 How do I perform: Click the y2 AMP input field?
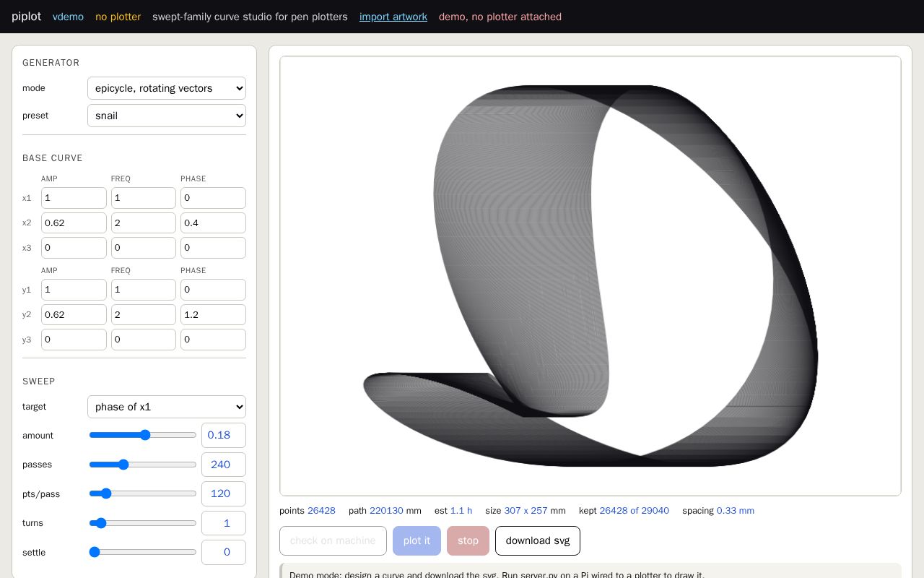[x=74, y=314]
